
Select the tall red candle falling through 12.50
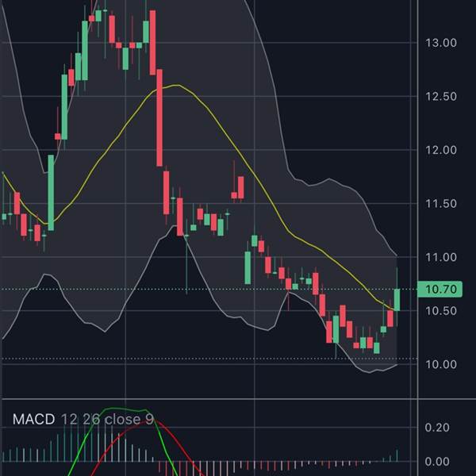pyautogui.click(x=159, y=117)
